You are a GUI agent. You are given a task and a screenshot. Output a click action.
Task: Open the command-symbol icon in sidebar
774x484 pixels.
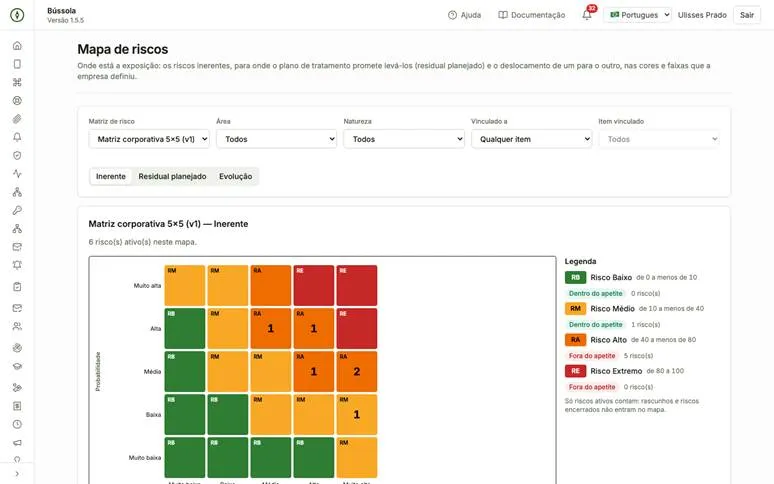[17, 82]
